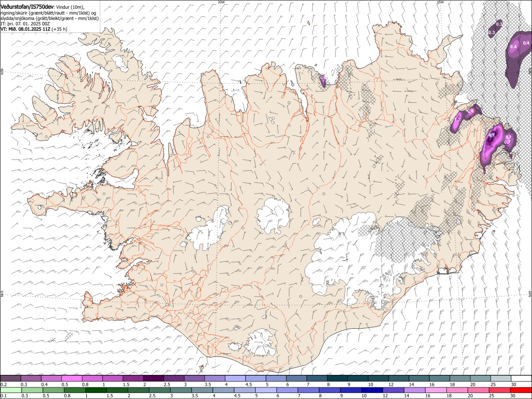The width and height of the screenshot is (532, 399).
Task: Pick lower legend swatch between 4.5 and 5
Action: pos(244,390)
